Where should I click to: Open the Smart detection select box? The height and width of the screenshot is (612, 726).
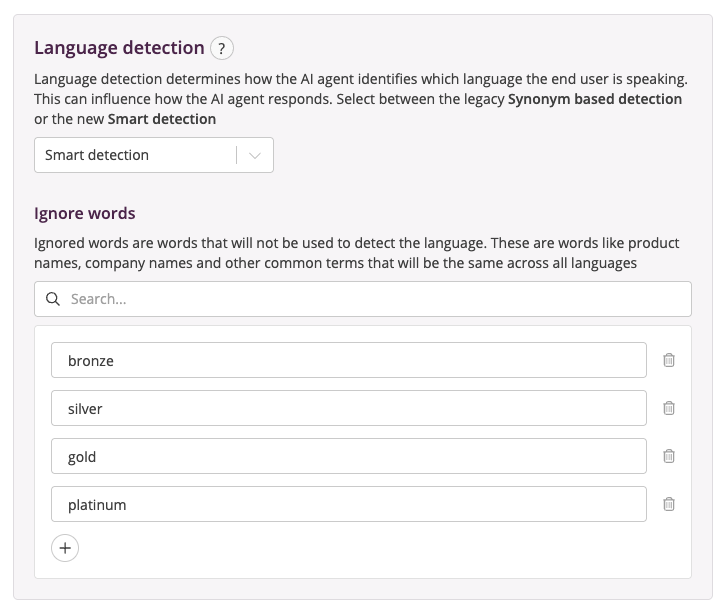(135, 155)
